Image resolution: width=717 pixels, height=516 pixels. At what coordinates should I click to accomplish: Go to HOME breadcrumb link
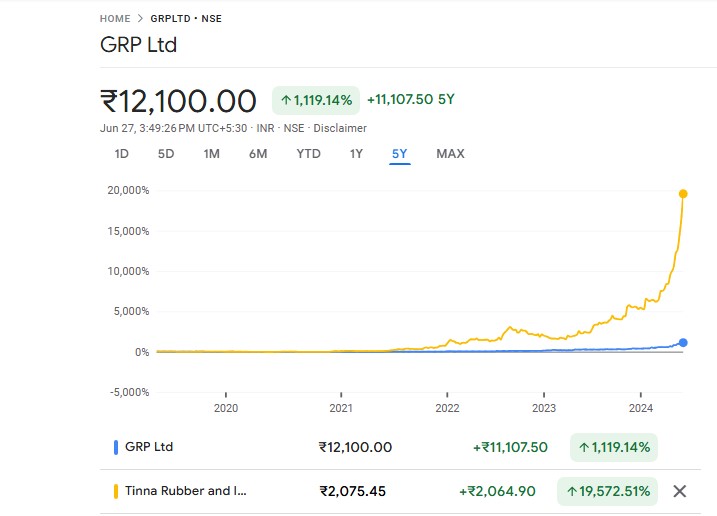point(115,19)
